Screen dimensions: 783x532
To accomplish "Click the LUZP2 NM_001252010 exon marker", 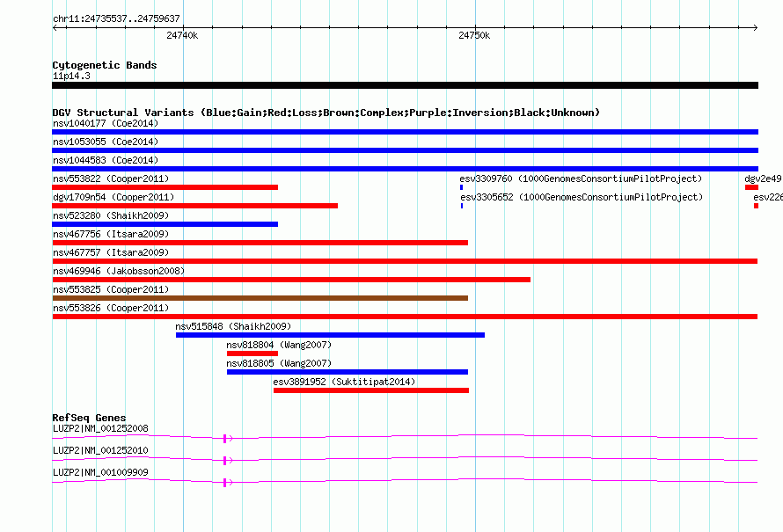I will (224, 460).
